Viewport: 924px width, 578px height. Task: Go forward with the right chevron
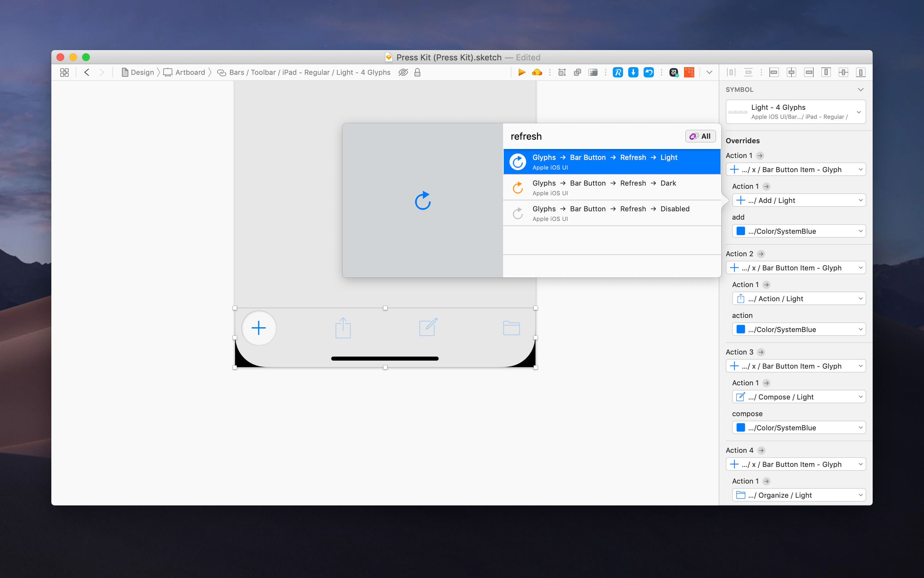click(x=102, y=72)
